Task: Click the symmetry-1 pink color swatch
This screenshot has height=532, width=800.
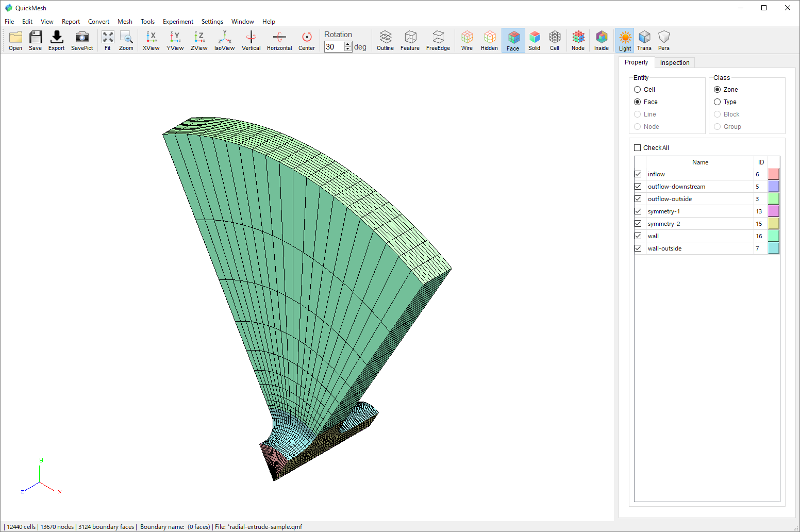Action: pos(773,211)
